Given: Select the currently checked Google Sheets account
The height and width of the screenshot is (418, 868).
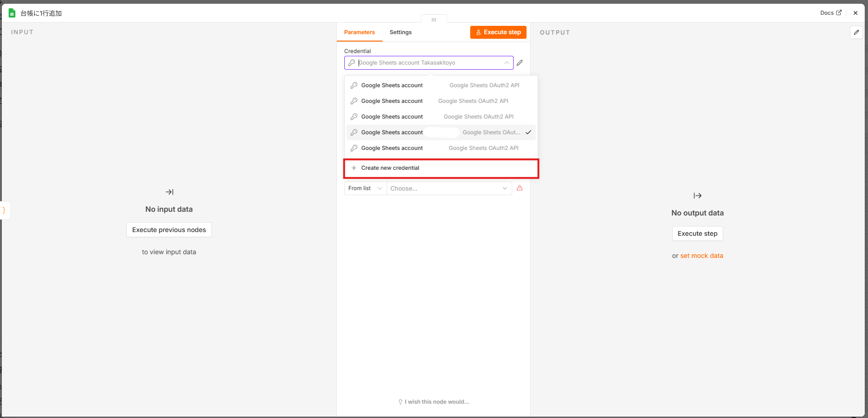Looking at the screenshot, I should (441, 132).
